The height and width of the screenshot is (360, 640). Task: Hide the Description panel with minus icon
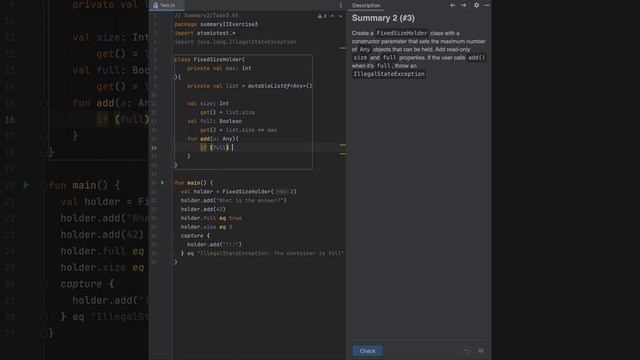pos(487,5)
